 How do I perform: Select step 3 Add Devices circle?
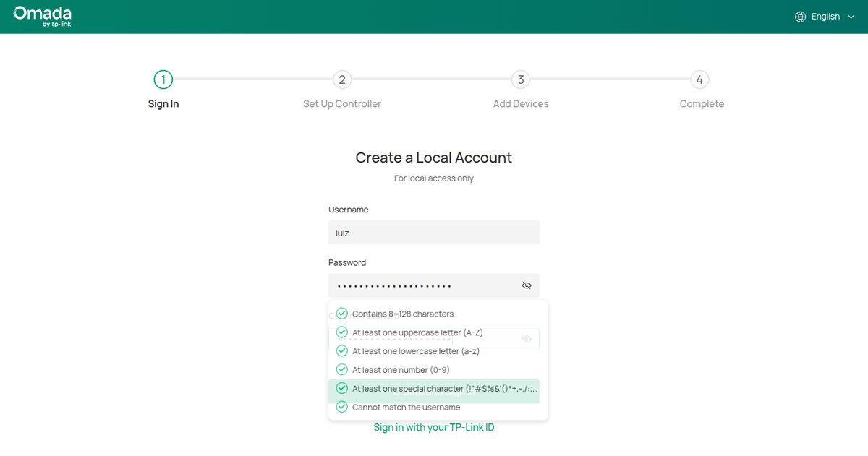tap(521, 79)
